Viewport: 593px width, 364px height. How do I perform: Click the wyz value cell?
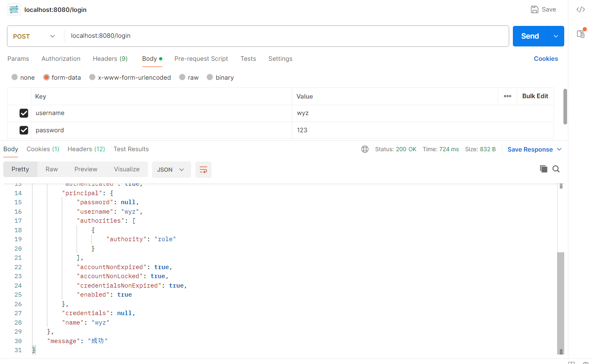(x=423, y=113)
